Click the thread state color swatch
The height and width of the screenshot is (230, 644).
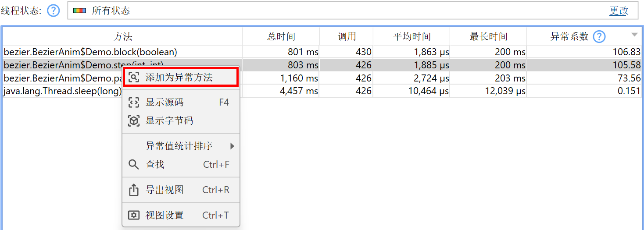pyautogui.click(x=79, y=11)
